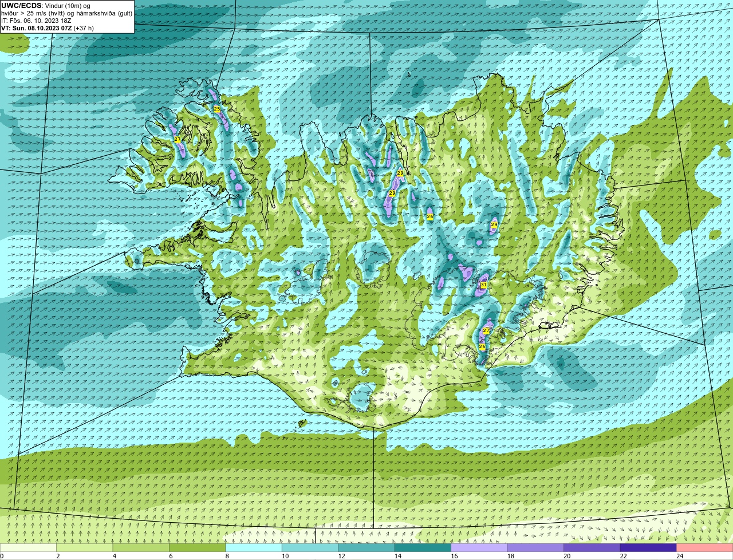Viewport: 733px width, 560px height.
Task: Select the light cyan 8–10 m/s legend swatch
Action: [254, 547]
